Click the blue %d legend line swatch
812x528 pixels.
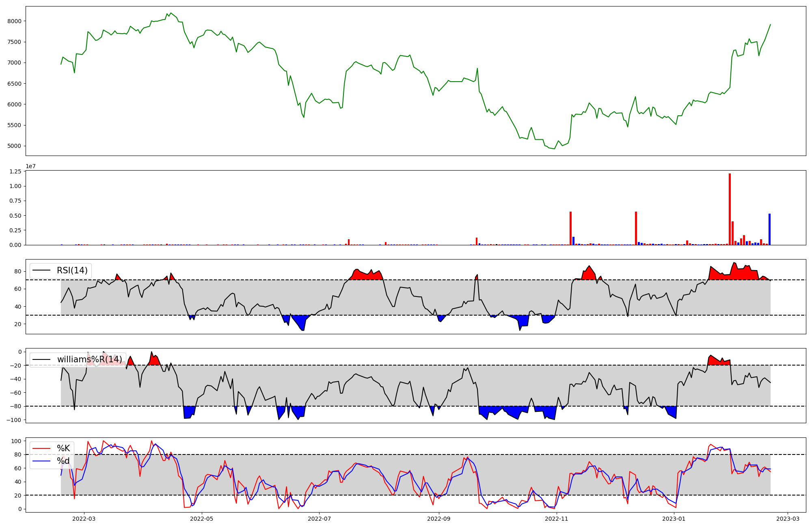[41, 461]
